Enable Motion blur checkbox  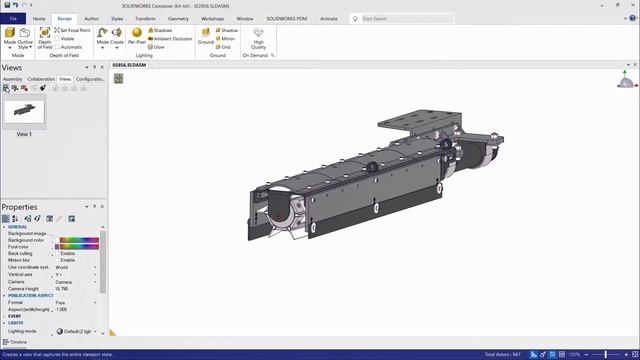tap(58, 260)
